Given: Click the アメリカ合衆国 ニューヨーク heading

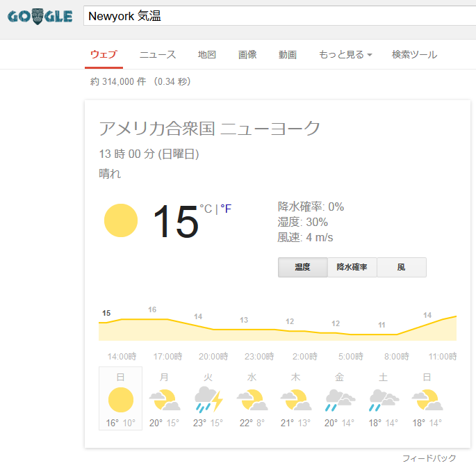Looking at the screenshot, I should click(209, 128).
